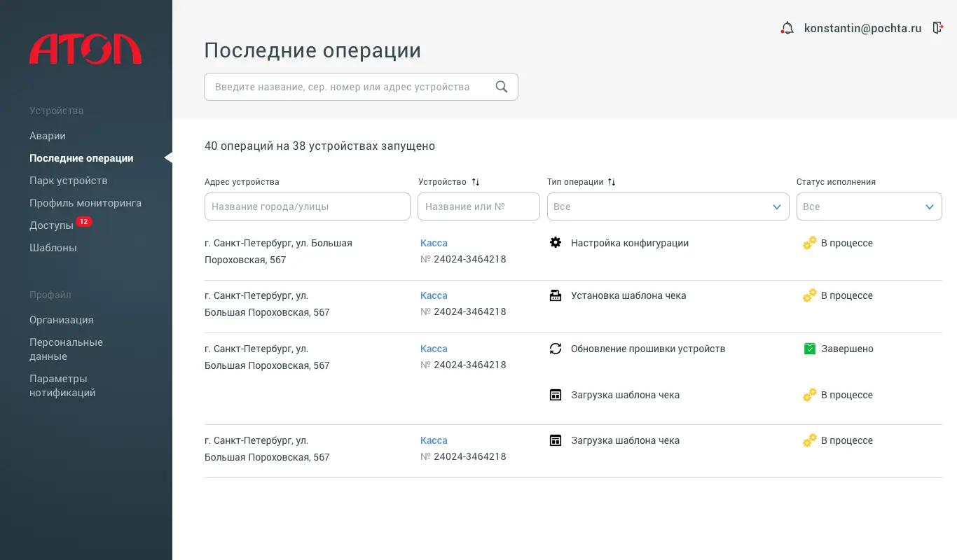The width and height of the screenshot is (957, 560).
Task: Click status gears icon of Установка шаблона чека row
Action: coord(810,295)
